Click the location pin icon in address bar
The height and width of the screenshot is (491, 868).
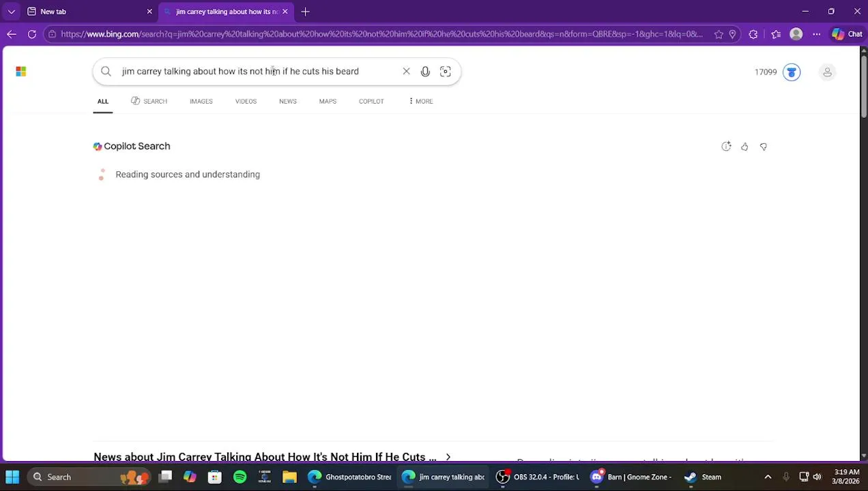click(732, 34)
